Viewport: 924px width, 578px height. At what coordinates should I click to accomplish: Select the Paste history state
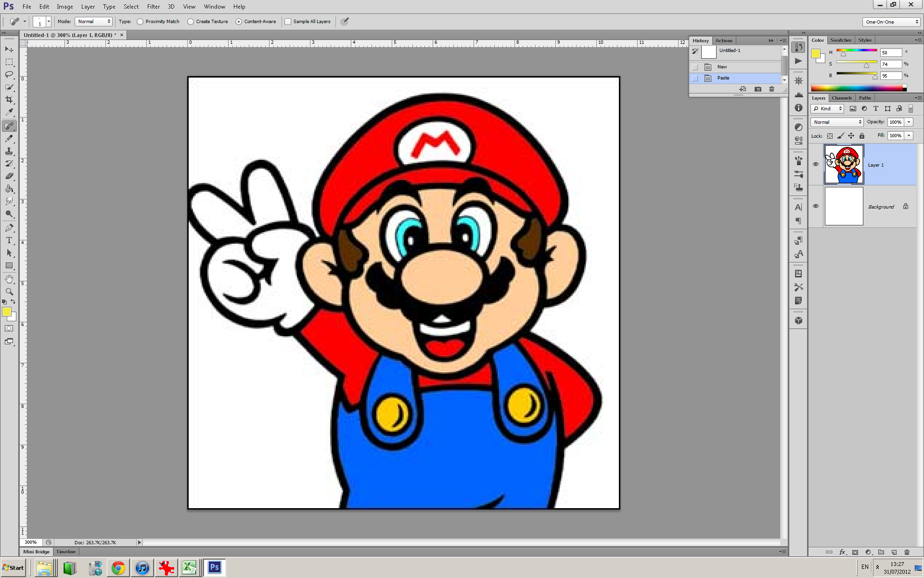coord(735,78)
